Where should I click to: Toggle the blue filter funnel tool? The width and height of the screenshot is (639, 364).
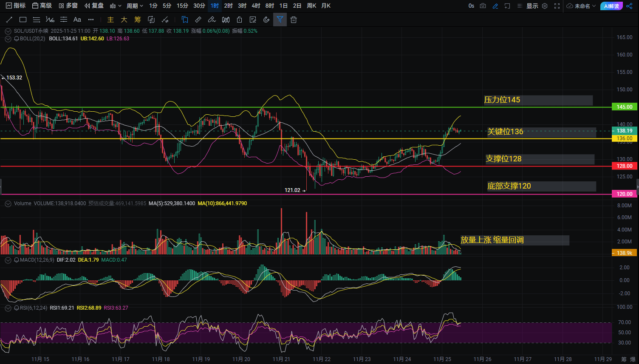click(x=280, y=20)
